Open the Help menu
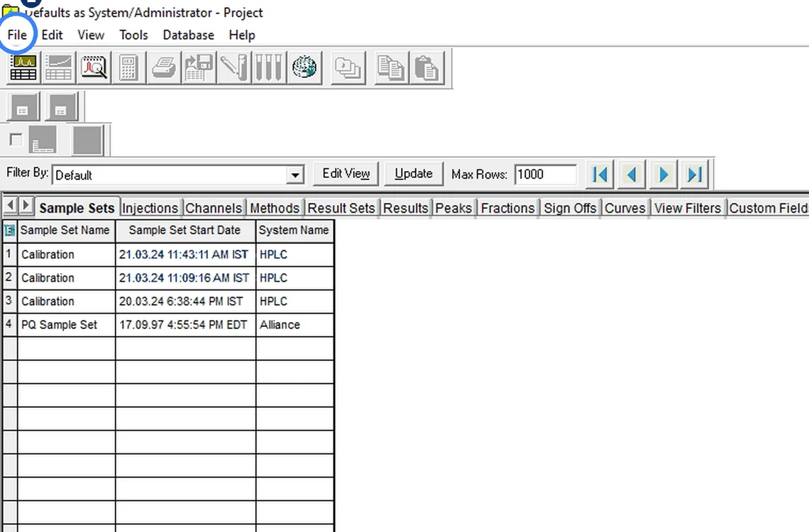This screenshot has width=809, height=532. click(x=242, y=35)
